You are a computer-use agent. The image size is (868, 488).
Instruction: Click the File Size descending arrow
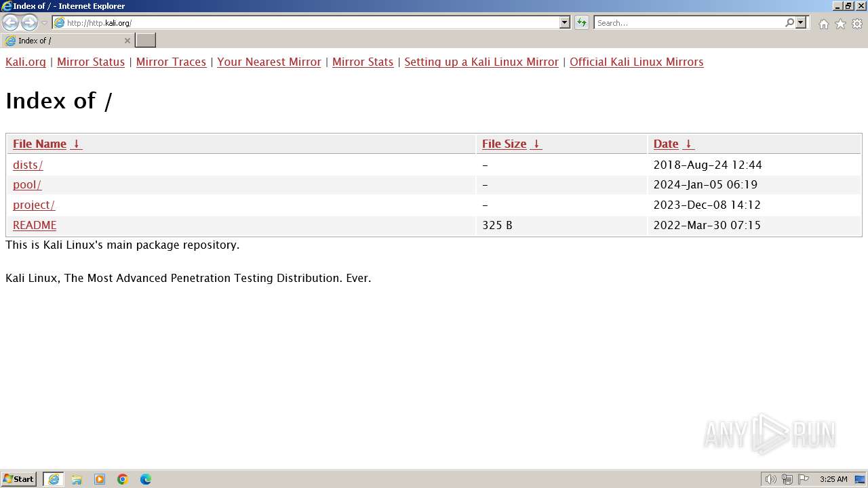536,144
